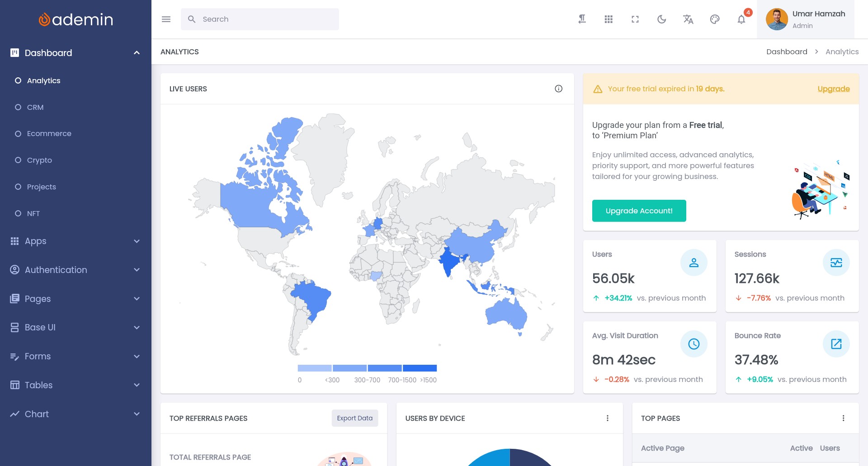Click the Upgrade Account! button

[639, 211]
